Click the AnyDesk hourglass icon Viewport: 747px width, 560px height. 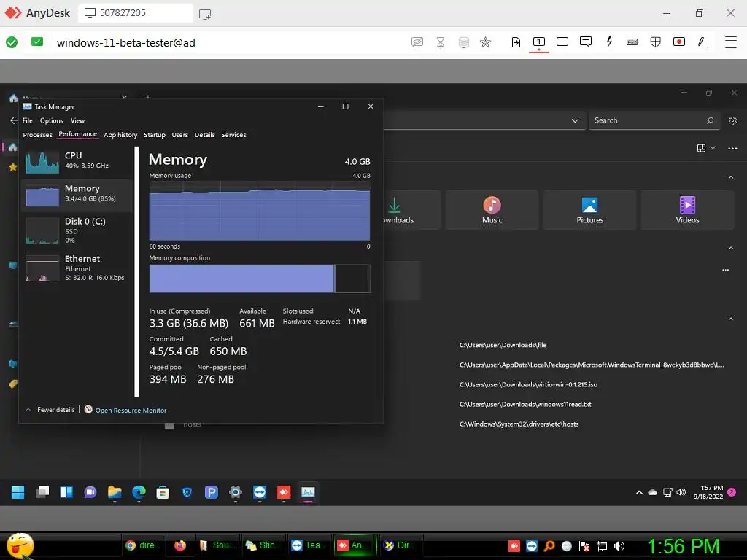(441, 42)
